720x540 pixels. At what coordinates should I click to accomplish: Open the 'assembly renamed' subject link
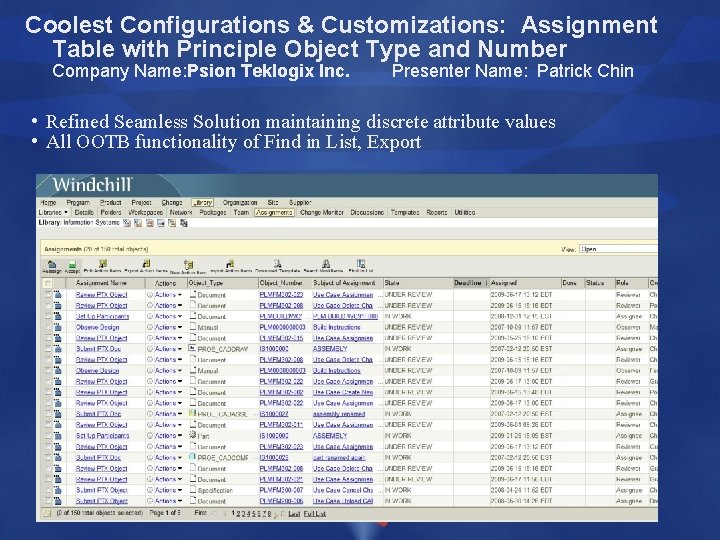coord(339,414)
